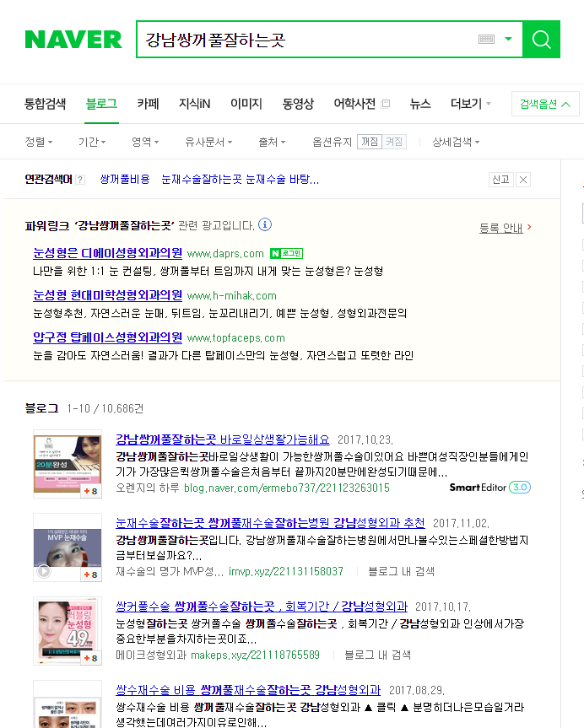Click the blog.naver.com/ermebo737 URL
Viewport: 584px width, 728px height.
pos(287,488)
